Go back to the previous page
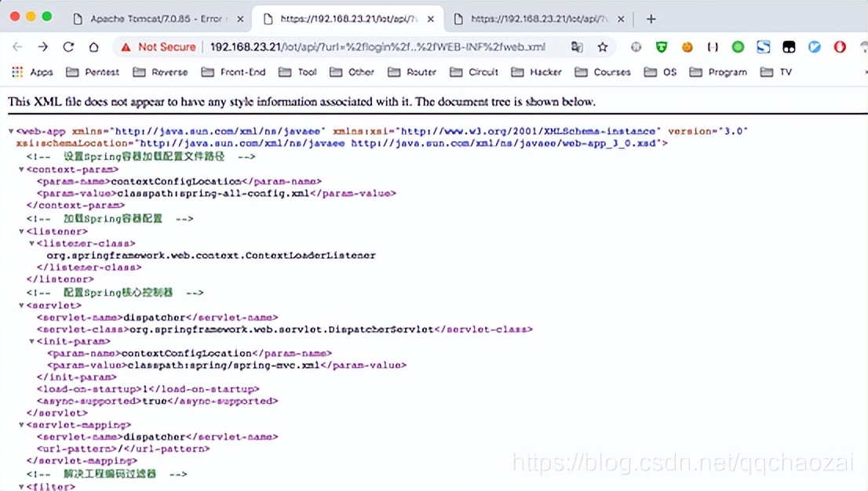This screenshot has width=868, height=491. 17,47
